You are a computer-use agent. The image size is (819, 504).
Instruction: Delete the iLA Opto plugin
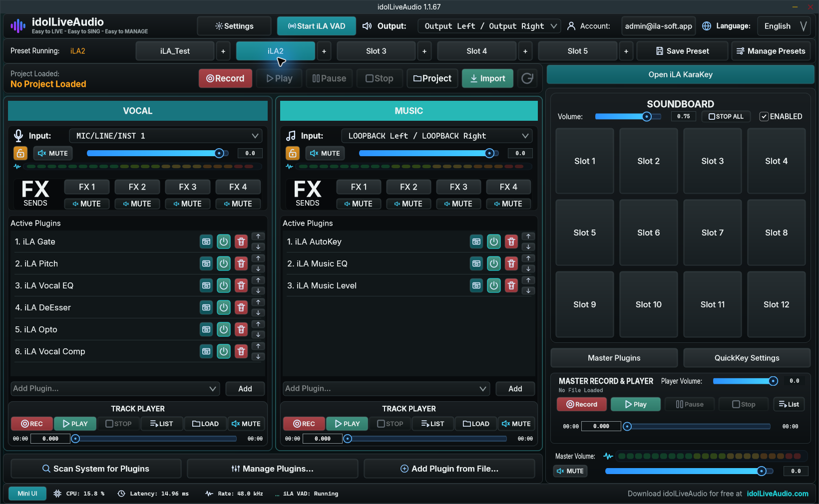point(241,329)
